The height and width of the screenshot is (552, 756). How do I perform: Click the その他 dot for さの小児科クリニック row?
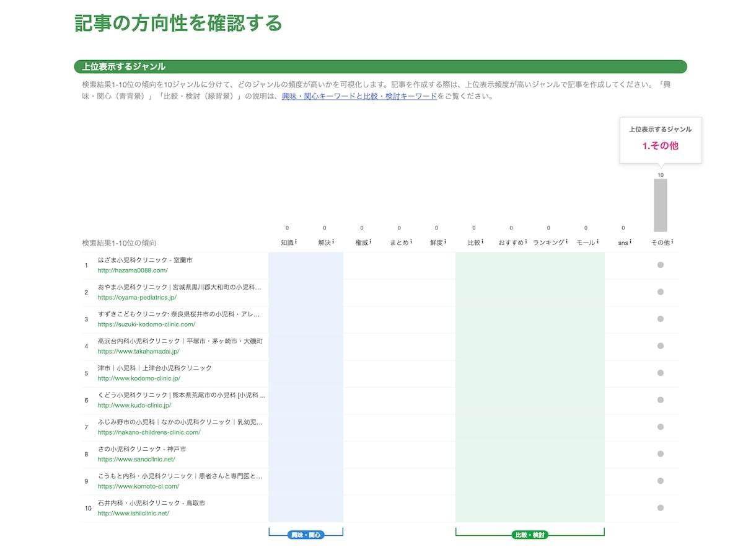(x=661, y=454)
